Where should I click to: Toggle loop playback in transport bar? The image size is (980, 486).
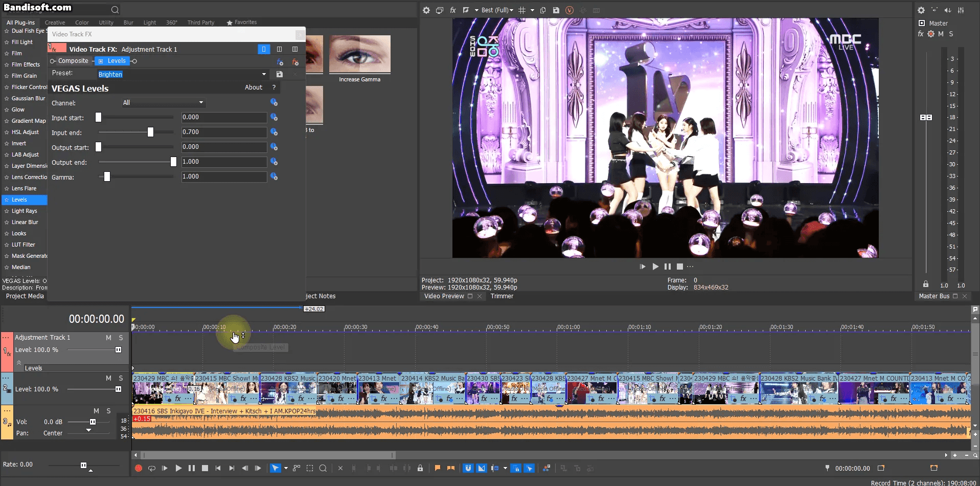151,468
